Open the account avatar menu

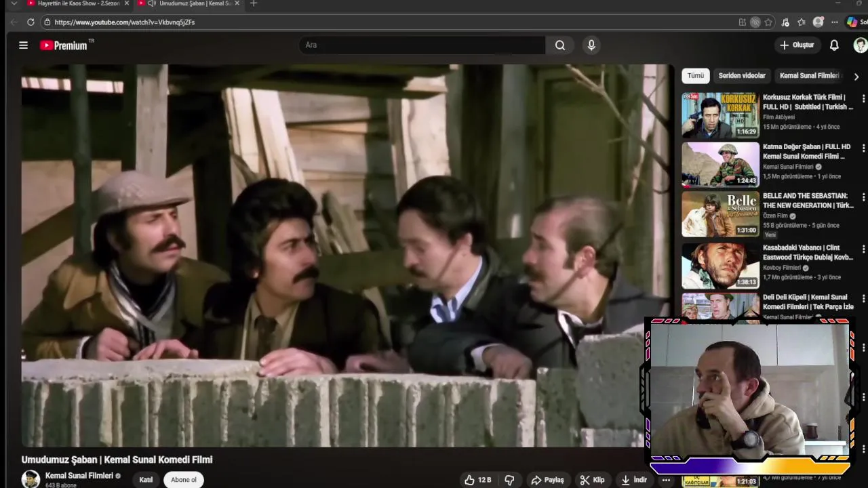point(861,45)
